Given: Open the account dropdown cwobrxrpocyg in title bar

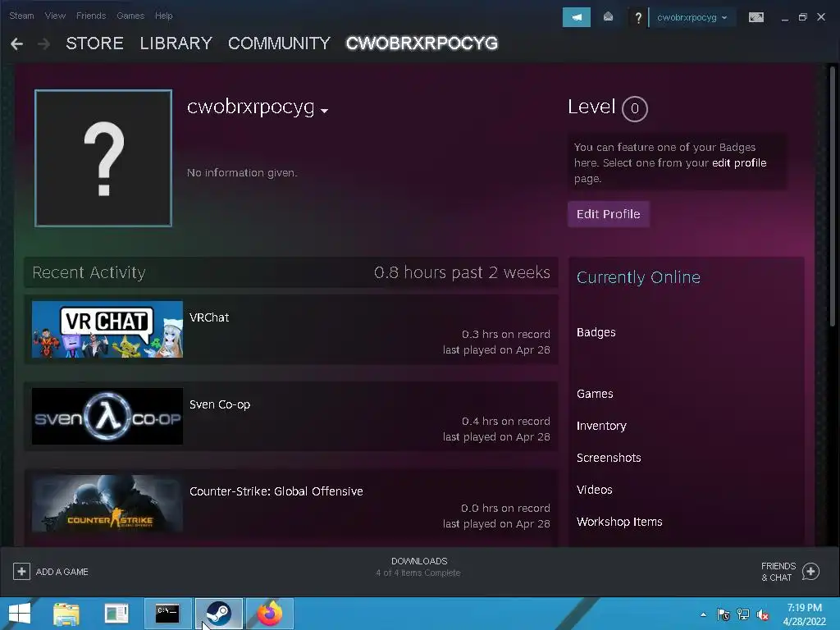Looking at the screenshot, I should (x=692, y=17).
